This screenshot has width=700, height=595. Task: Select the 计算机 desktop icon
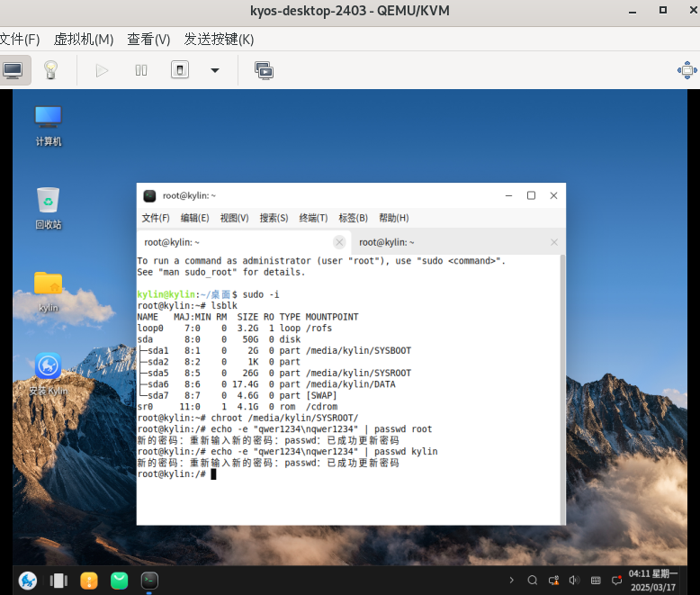49,126
